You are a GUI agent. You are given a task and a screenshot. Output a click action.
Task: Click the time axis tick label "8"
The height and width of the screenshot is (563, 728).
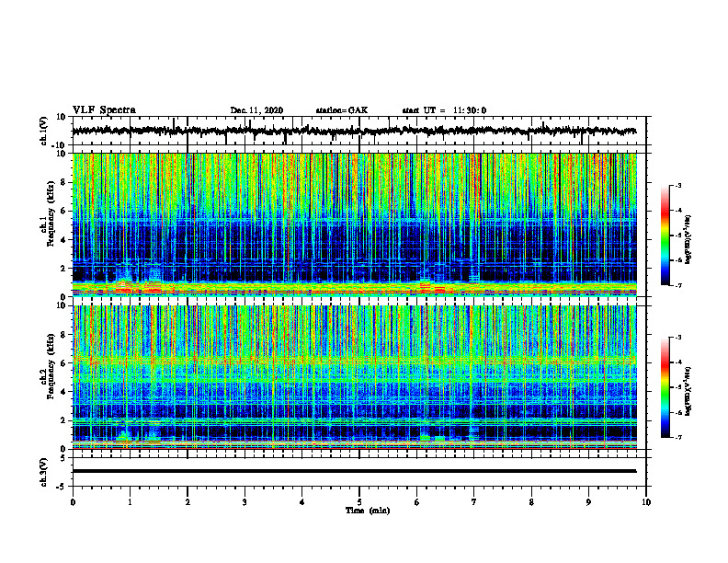pos(531,502)
